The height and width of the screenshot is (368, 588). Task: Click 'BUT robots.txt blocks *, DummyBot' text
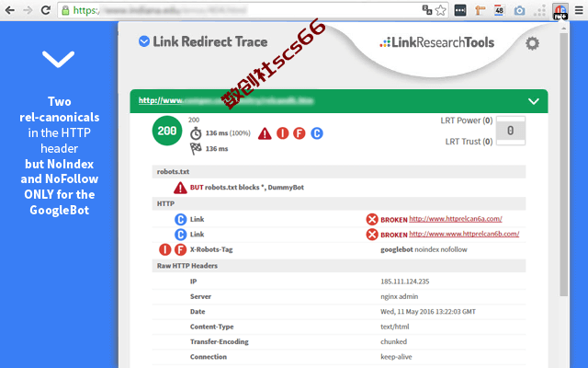[247, 188]
